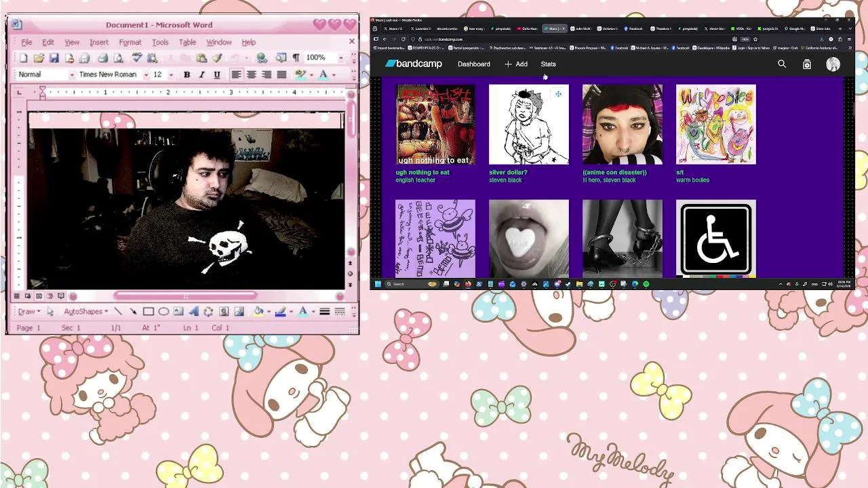Screen dimensions: 868x488
Task: Choose Dash Style in Drawing toolbar
Action: pos(340,312)
